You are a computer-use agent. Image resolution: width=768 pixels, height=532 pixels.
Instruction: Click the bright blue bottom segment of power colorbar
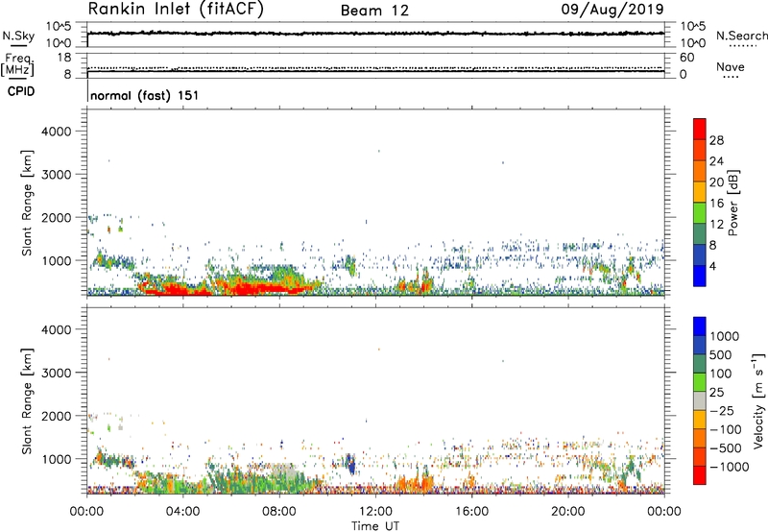point(700,277)
